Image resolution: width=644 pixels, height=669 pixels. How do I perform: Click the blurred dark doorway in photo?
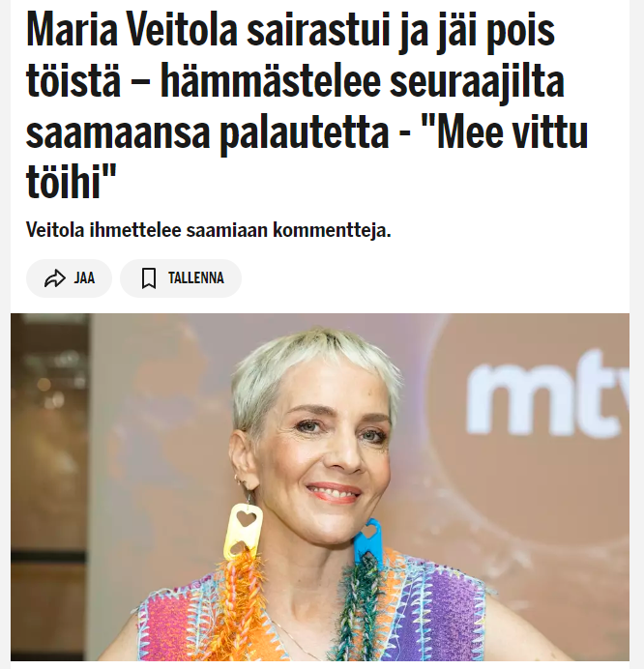[49, 486]
